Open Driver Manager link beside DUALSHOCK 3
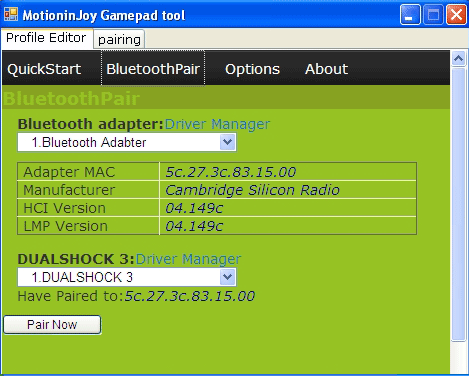This screenshot has height=376, width=469. 188,259
